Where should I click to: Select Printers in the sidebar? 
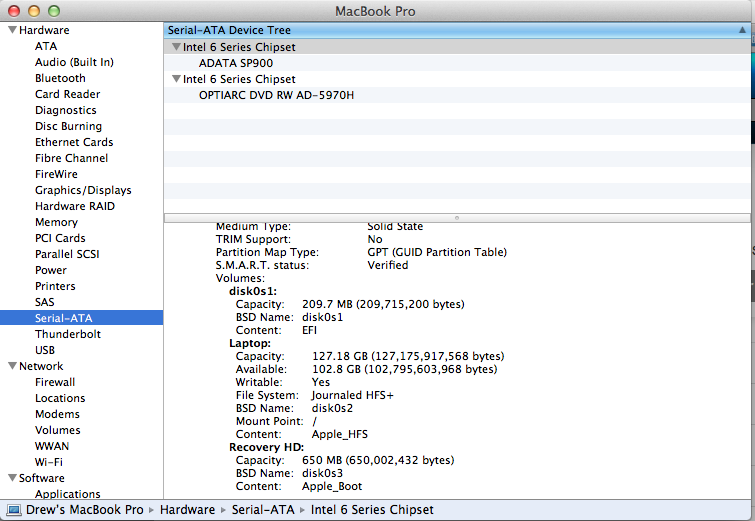pos(55,286)
